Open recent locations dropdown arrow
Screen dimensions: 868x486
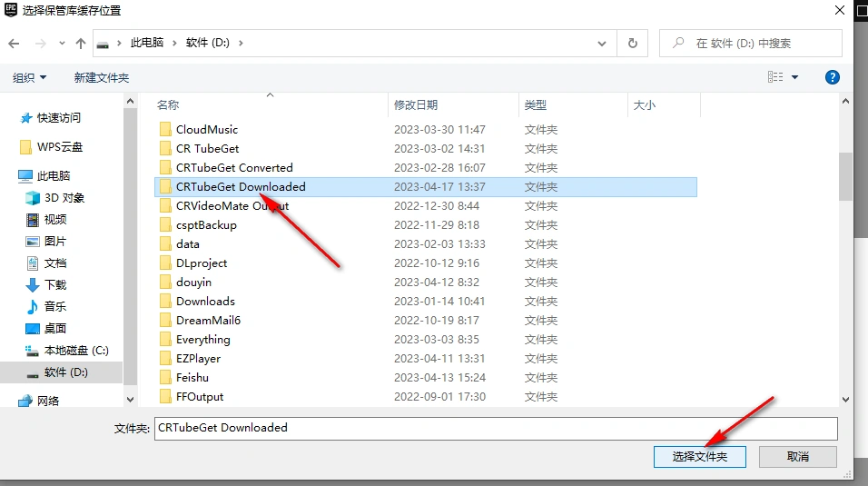click(62, 44)
